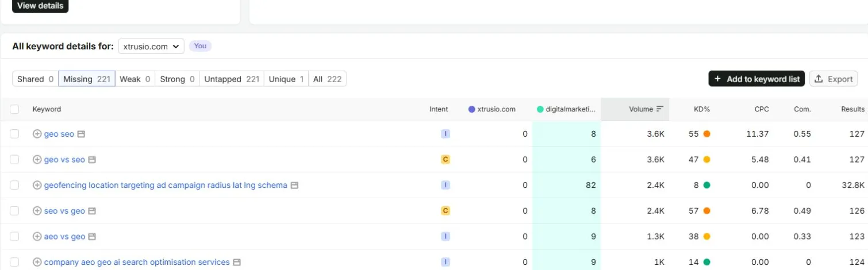Check the box for 'seo vs geo' row
The height and width of the screenshot is (270, 868).
tap(14, 211)
